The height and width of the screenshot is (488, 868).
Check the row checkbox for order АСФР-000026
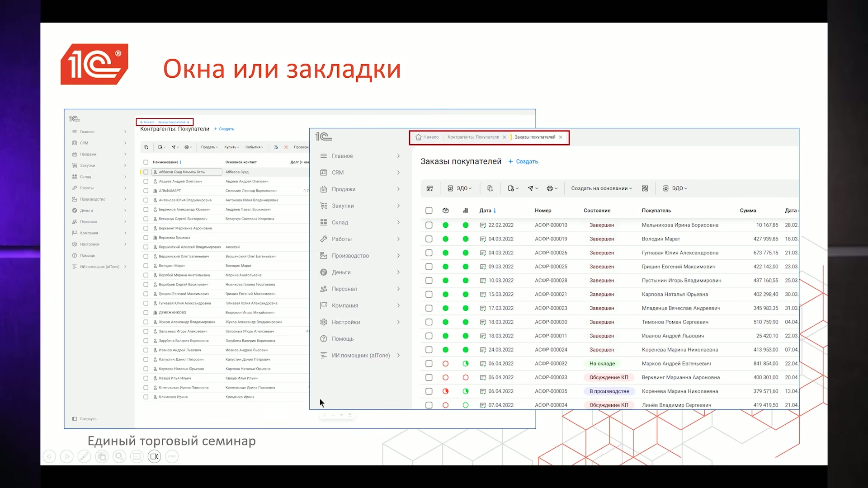429,253
